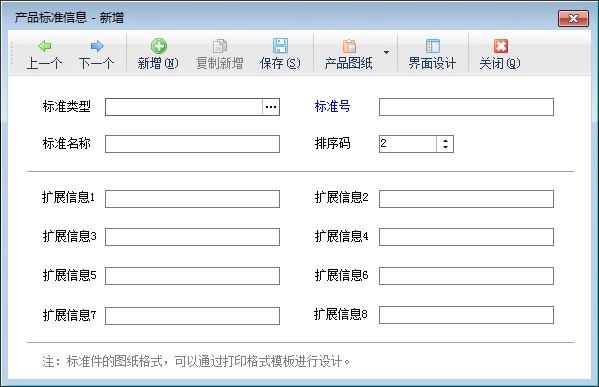Click the green plus 新增 icon
Image resolution: width=599 pixels, height=387 pixels.
159,46
